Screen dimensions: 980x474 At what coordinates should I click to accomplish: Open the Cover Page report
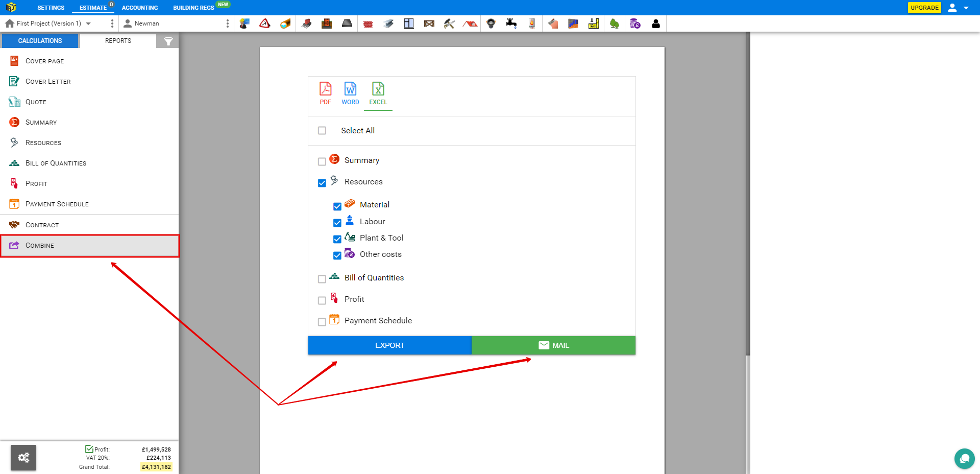tap(89, 61)
